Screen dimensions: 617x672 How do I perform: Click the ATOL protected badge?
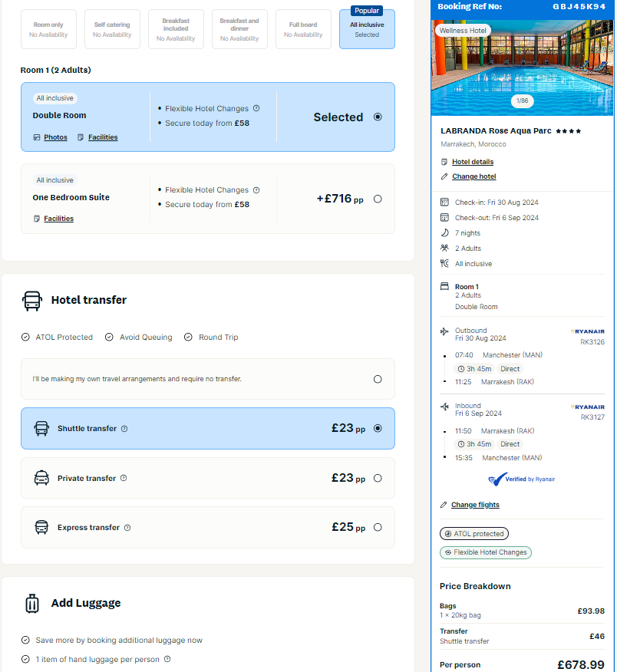[474, 534]
